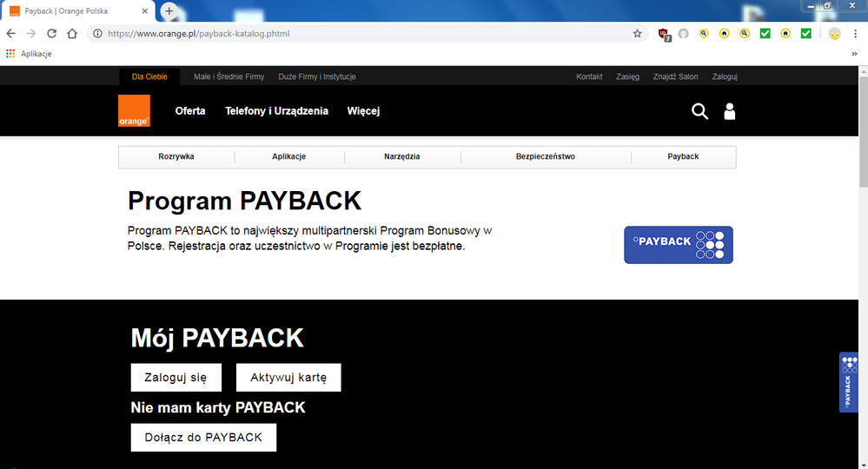Open the Chrome three-dot menu
Image resolution: width=868 pixels, height=469 pixels.
[855, 34]
